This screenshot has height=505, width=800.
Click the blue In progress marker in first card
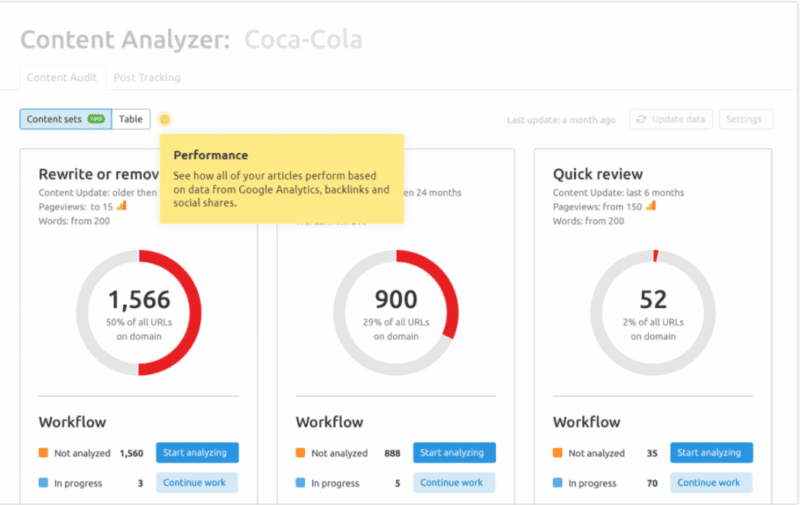tap(44, 483)
